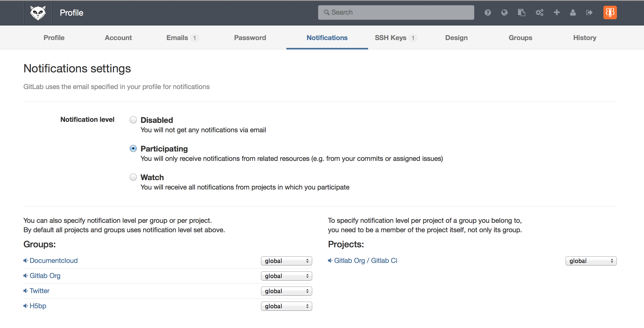Click the globe public area icon
Screen dimensions: 644x328
504,12
